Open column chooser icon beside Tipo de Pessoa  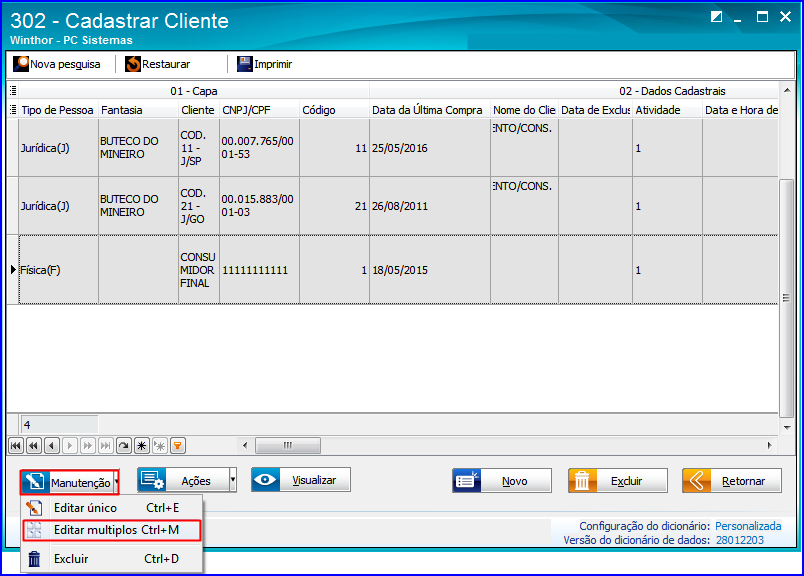coord(13,110)
